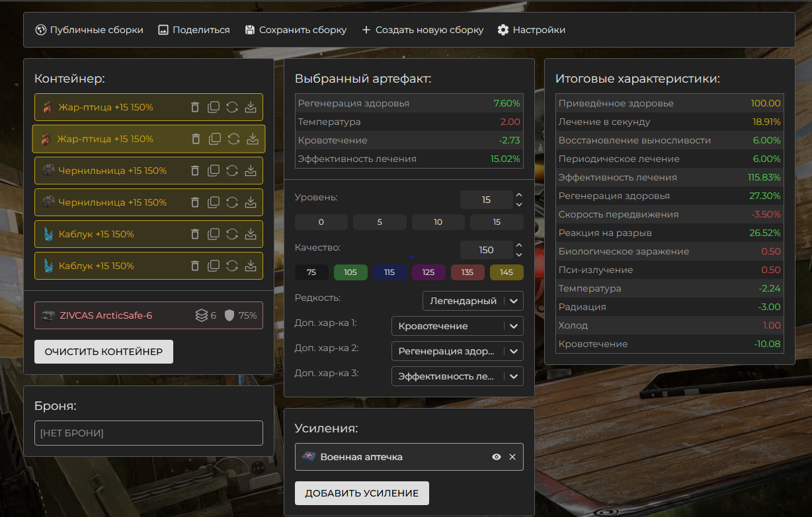
Task: Duplicate the first Жар-птица artifact with copy icon
Action: click(x=214, y=107)
